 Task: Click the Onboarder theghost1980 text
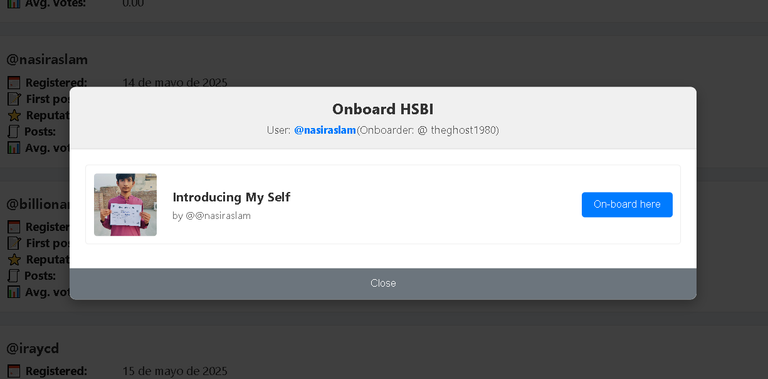click(428, 131)
